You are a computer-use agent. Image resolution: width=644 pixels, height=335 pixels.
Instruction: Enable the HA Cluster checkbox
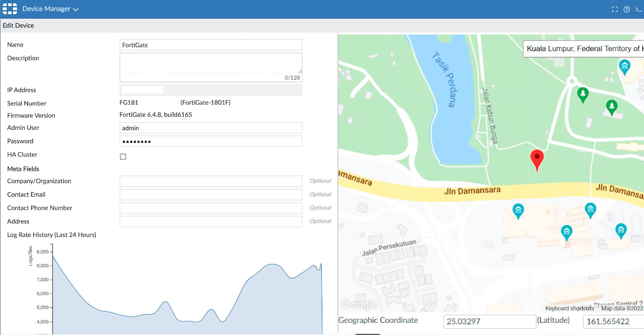click(123, 156)
